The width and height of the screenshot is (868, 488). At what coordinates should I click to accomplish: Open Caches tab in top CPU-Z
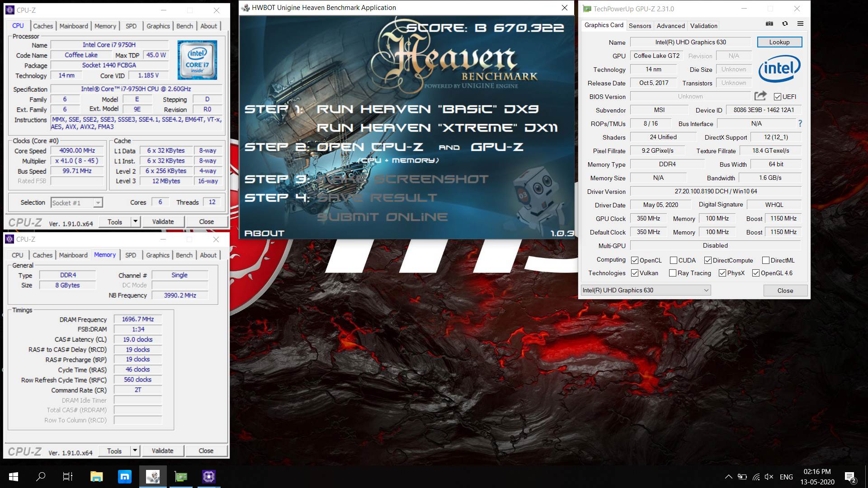coord(43,26)
